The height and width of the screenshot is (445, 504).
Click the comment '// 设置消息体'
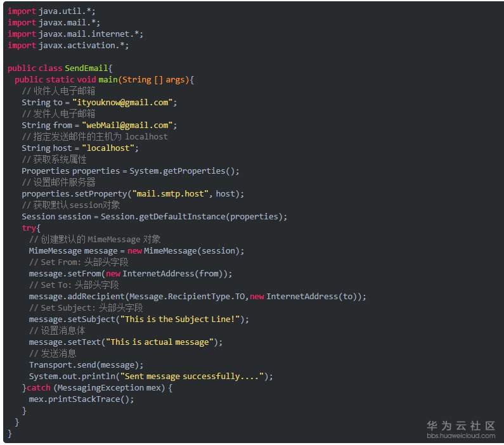coord(57,331)
